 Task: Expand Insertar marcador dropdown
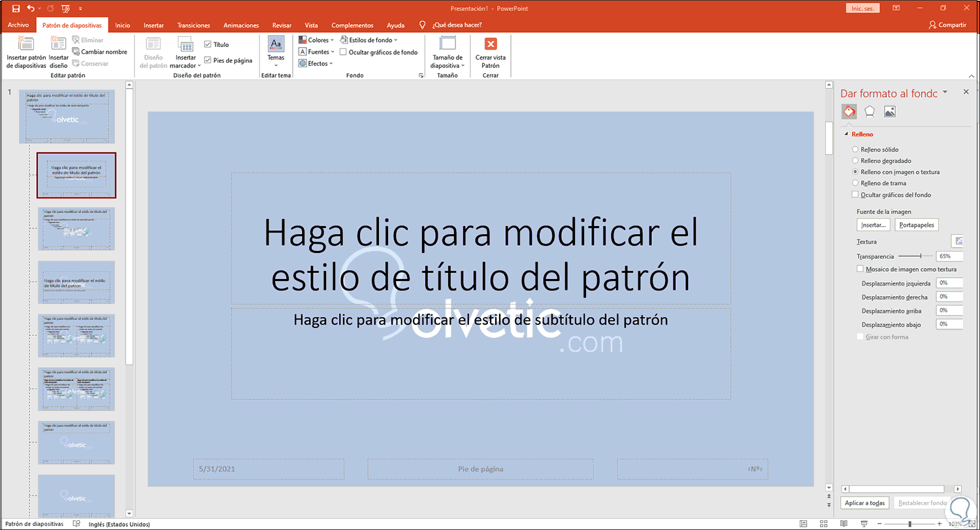[x=186, y=52]
